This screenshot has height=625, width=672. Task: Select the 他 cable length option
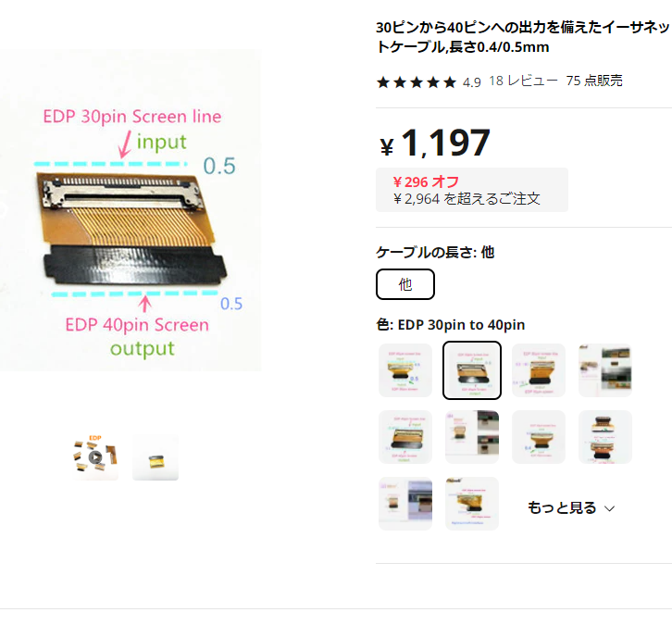(405, 284)
